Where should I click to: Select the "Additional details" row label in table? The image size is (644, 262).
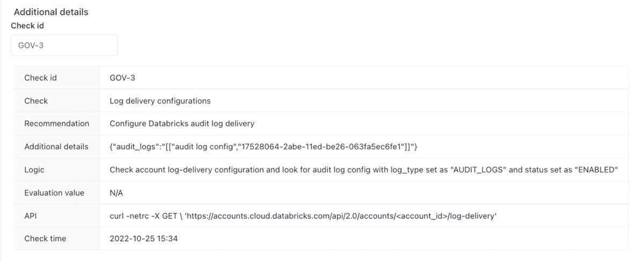pyautogui.click(x=56, y=146)
